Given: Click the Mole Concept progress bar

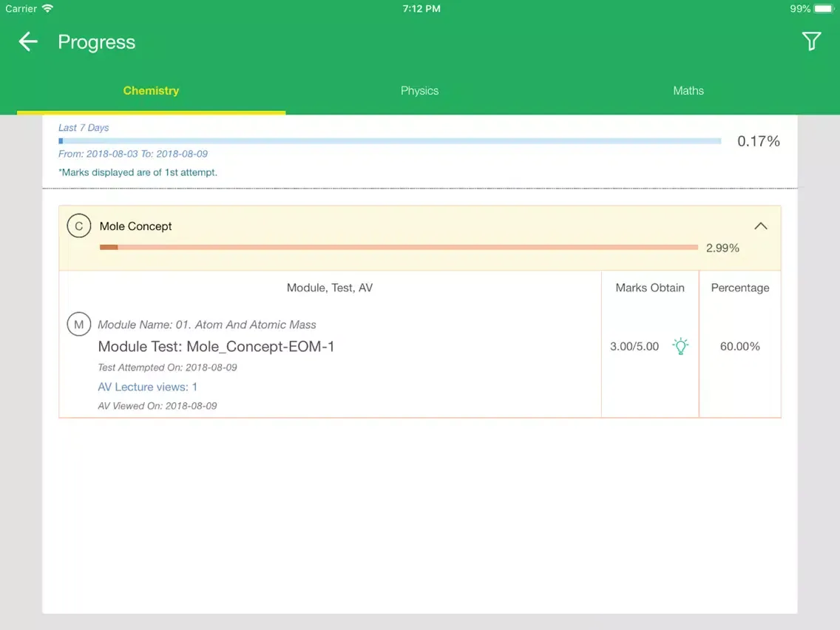Looking at the screenshot, I should pyautogui.click(x=399, y=246).
